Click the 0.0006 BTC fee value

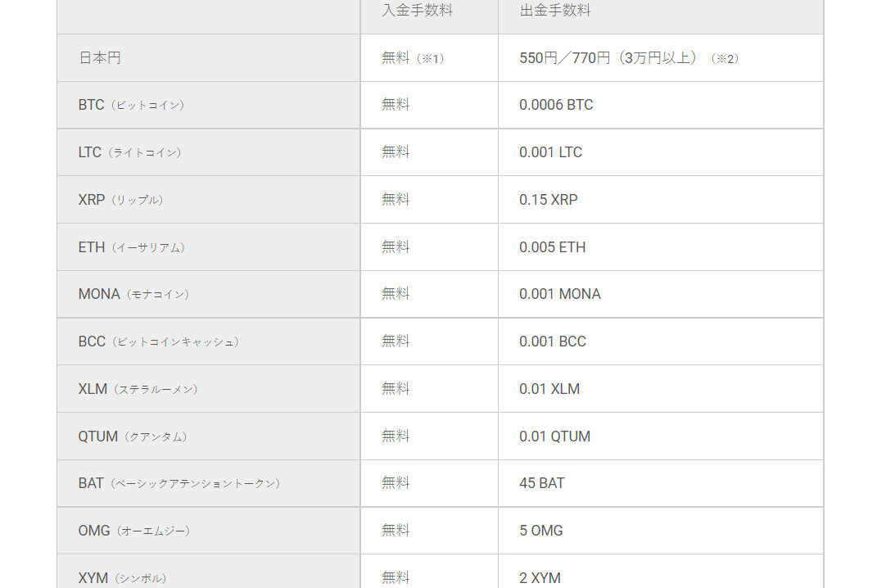click(556, 105)
